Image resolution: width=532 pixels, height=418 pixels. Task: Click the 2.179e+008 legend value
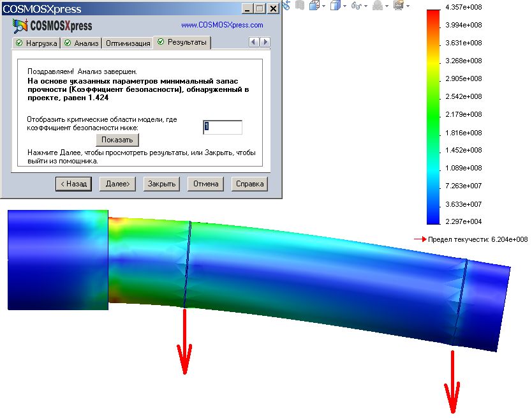pyautogui.click(x=464, y=114)
